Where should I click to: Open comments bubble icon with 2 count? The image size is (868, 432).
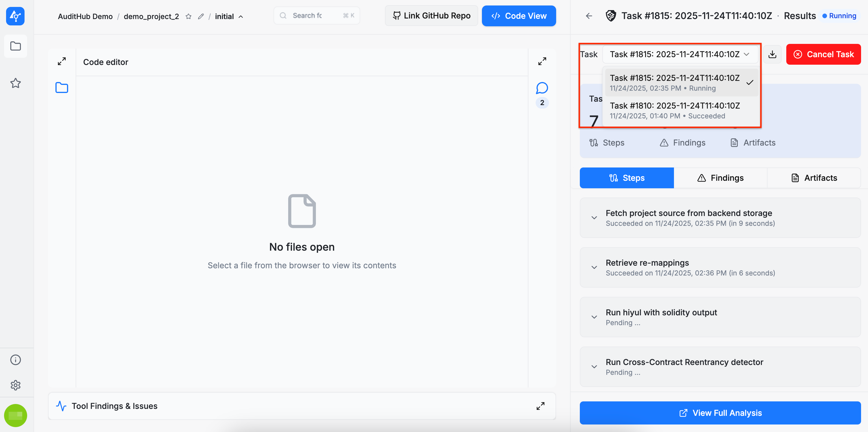[542, 88]
